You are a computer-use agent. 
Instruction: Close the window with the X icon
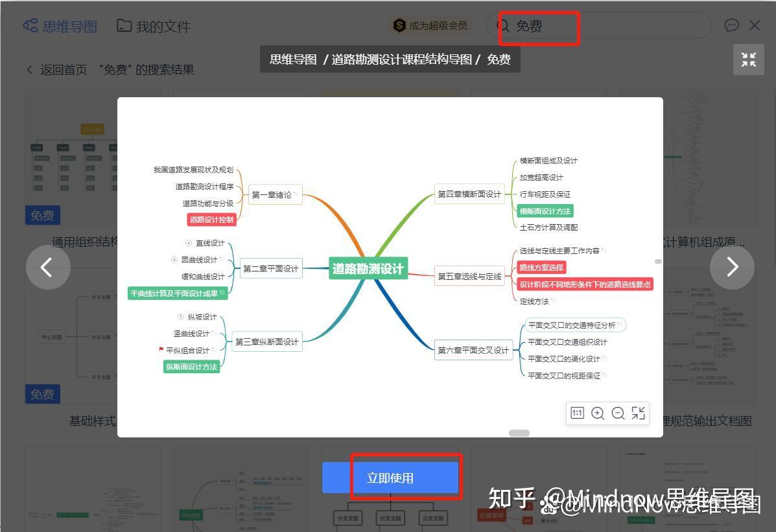click(755, 25)
